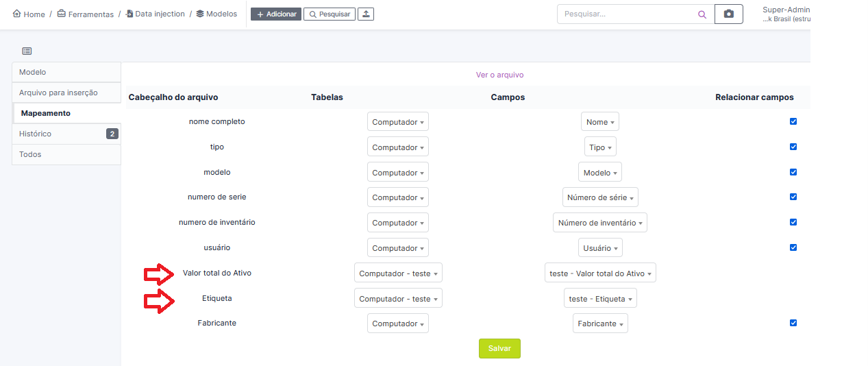
Task: Go to Data injection breadcrumb link
Action: [160, 14]
